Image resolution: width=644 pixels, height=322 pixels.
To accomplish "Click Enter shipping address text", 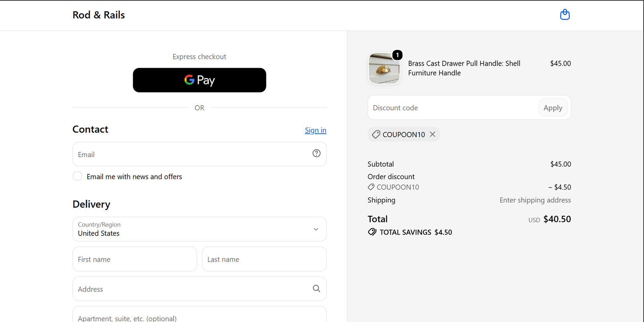I will [x=535, y=200].
